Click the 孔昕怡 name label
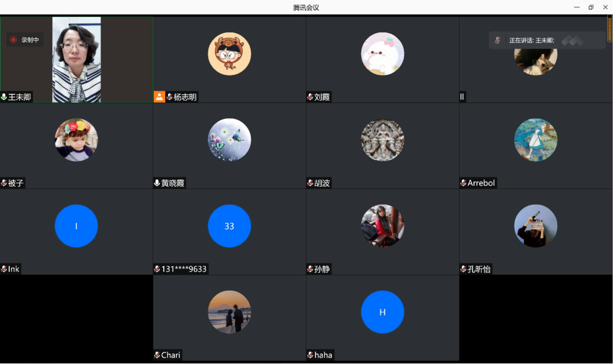The width and height of the screenshot is (613, 364). click(x=479, y=269)
